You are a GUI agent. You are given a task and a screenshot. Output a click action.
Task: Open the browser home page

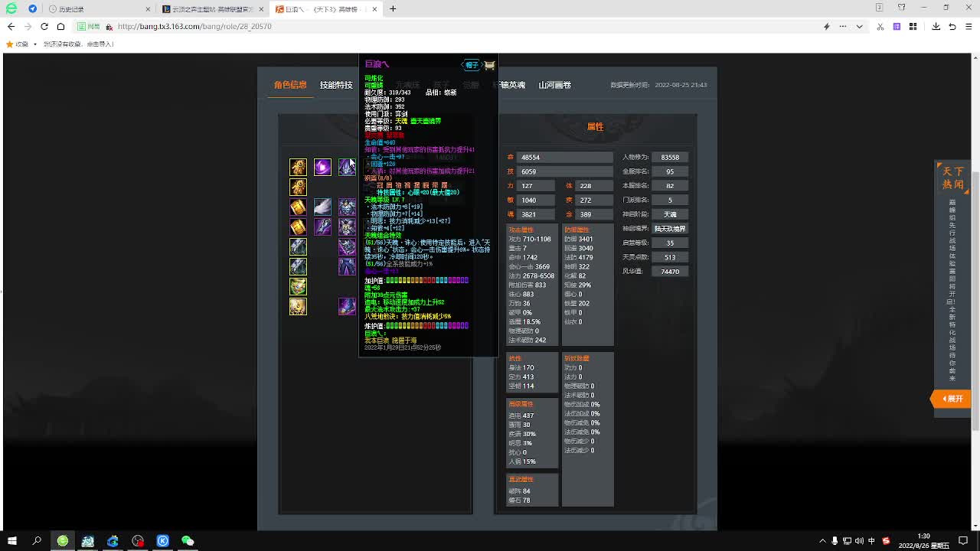click(x=61, y=26)
